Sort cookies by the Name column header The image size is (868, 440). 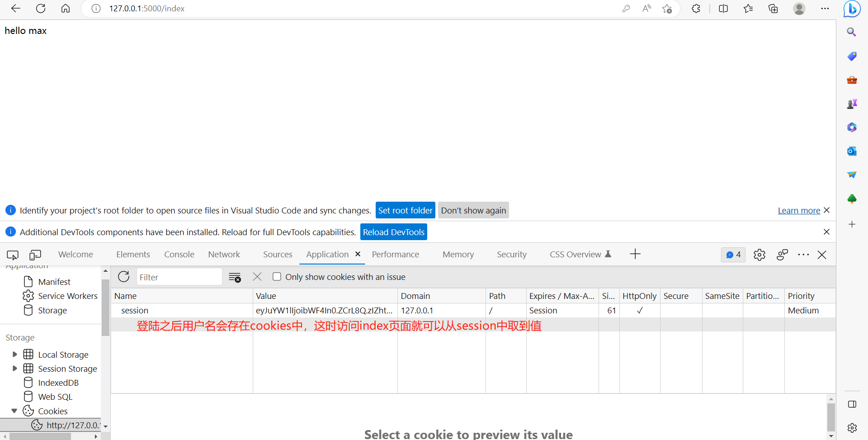tap(182, 296)
